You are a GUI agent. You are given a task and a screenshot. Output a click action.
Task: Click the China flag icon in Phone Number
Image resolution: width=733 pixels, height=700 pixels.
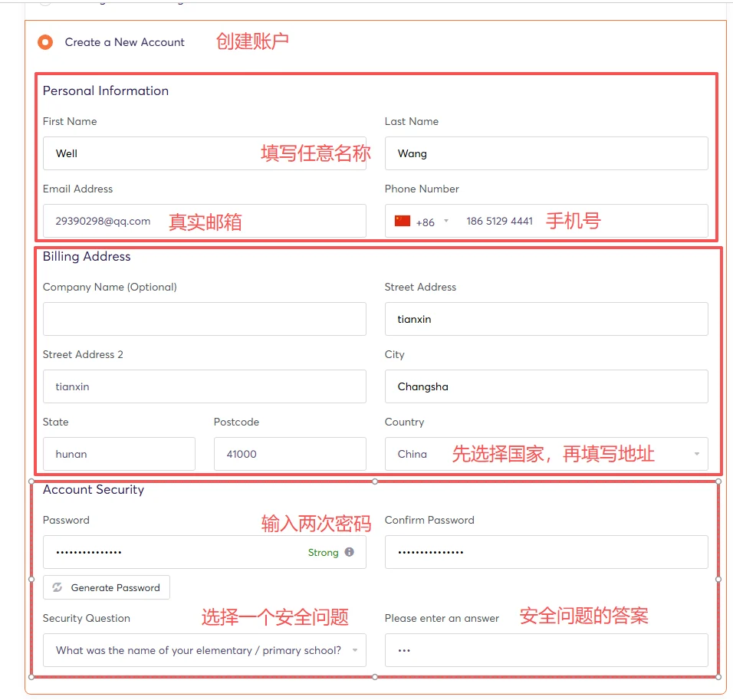402,221
